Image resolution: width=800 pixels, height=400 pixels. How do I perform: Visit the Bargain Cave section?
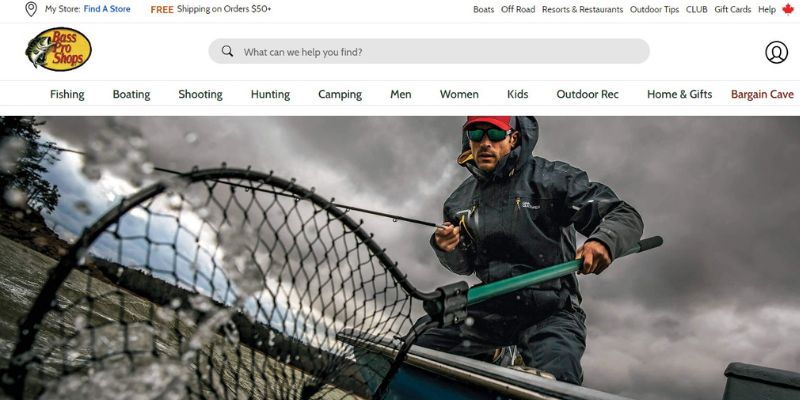[x=762, y=94]
